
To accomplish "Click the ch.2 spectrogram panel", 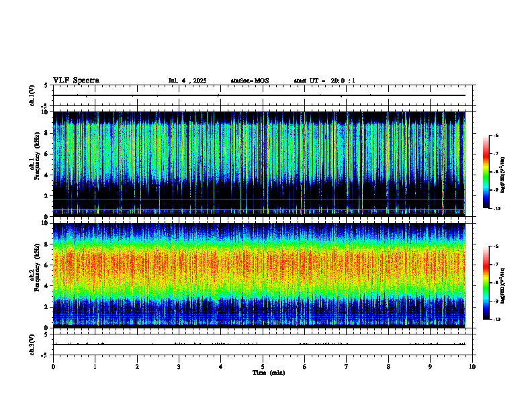I will [259, 275].
